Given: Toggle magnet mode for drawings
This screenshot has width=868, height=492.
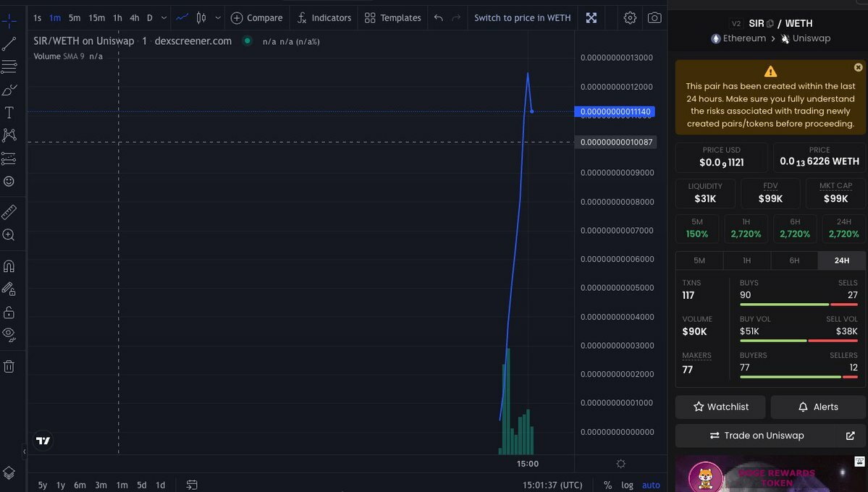Looking at the screenshot, I should (x=9, y=266).
